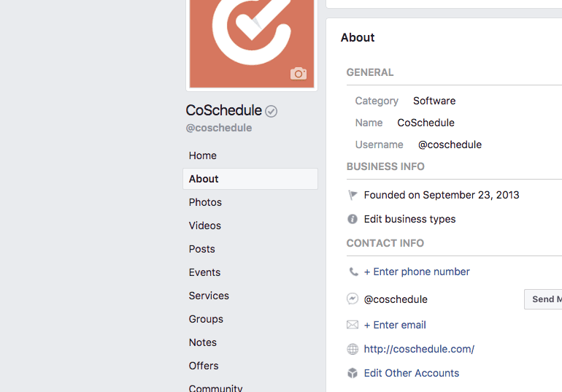The height and width of the screenshot is (392, 562).
Task: Go to the Videos section
Action: pos(205,226)
